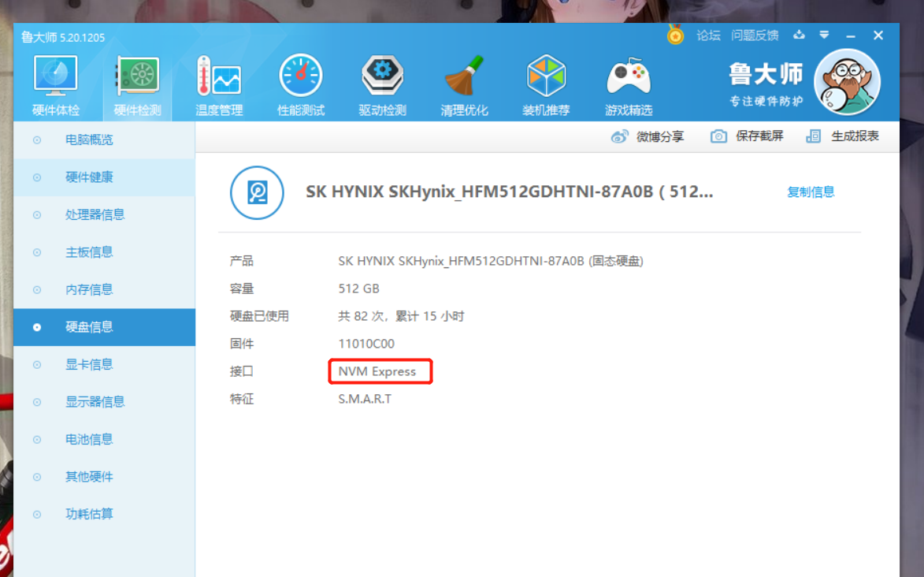Click the 鲁大师 mascot avatar
This screenshot has height=577, width=924.
(847, 82)
